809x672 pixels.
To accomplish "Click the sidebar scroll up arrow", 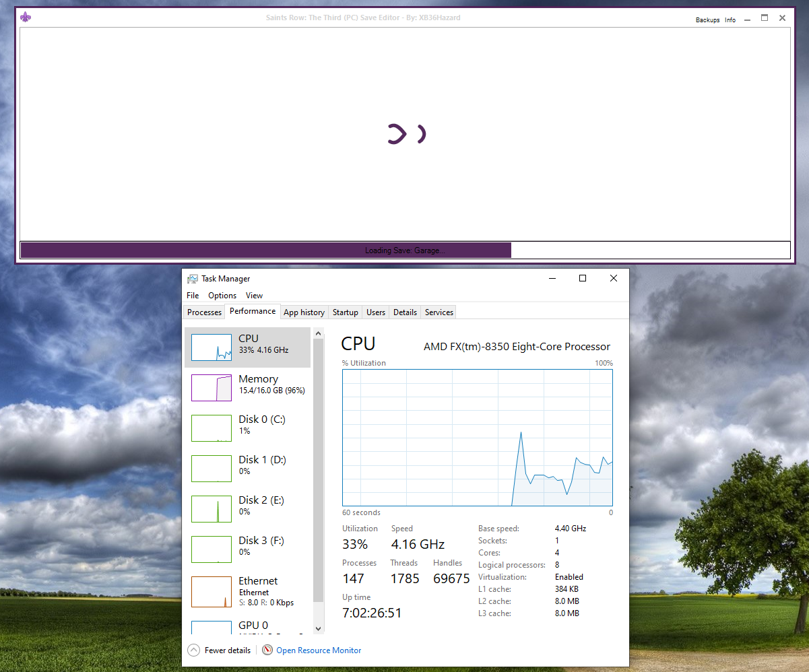I will 319,333.
